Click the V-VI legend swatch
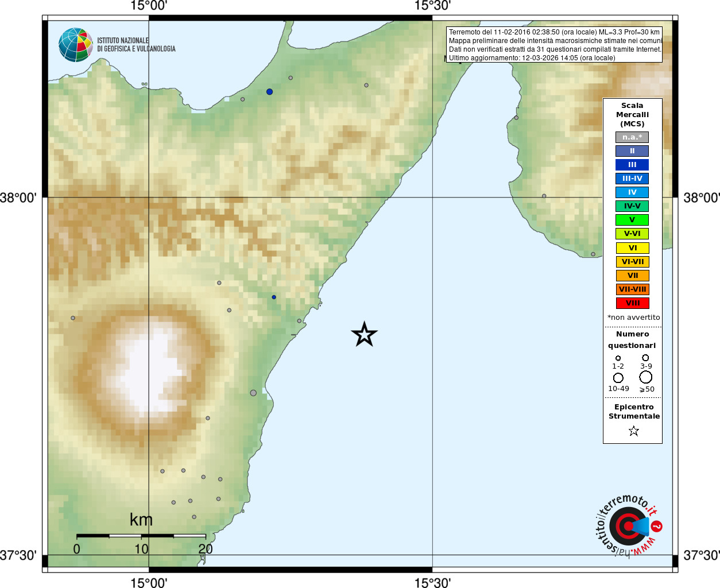The image size is (720, 588). (632, 234)
